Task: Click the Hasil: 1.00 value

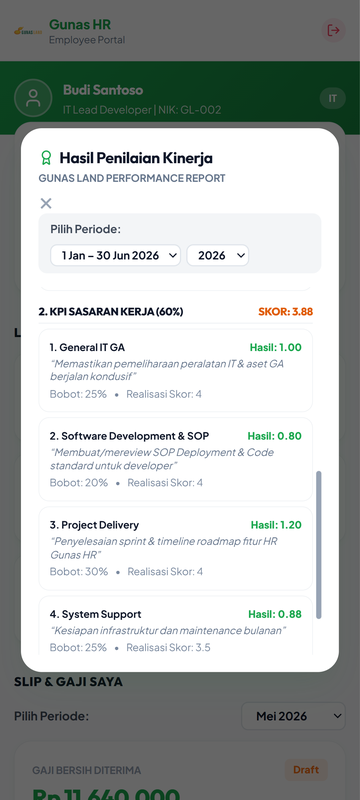Action: coord(275,347)
